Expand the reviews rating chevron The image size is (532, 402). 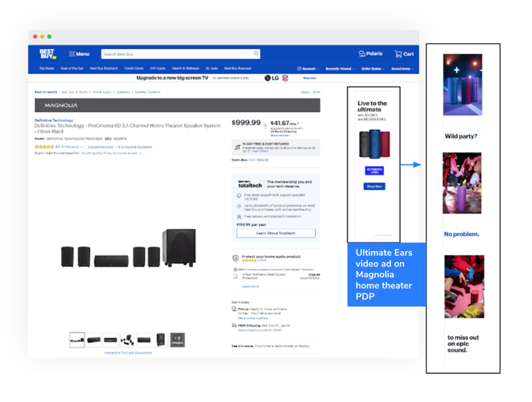82,147
